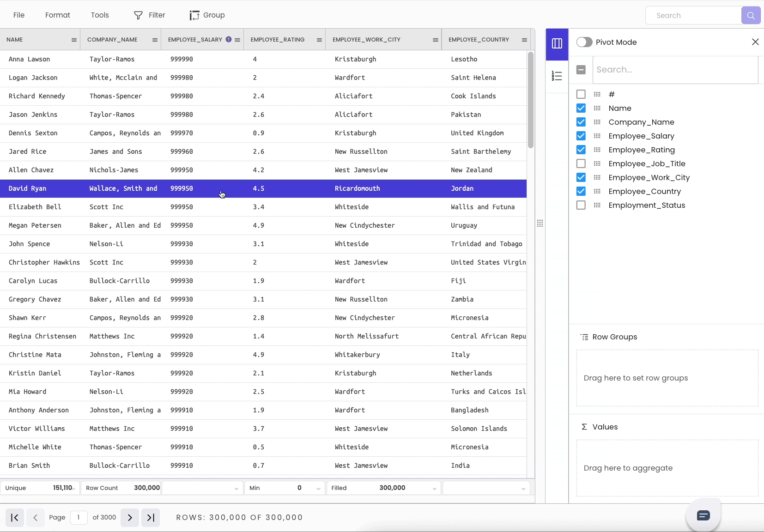
Task: Click the purple search magnifier button
Action: coord(751,15)
